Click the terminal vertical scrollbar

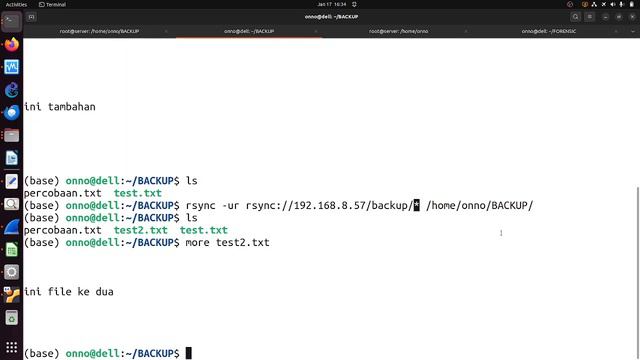click(638, 273)
